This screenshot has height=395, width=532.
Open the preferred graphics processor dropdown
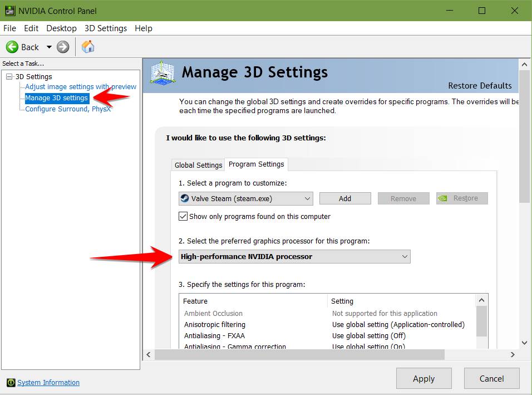click(294, 256)
